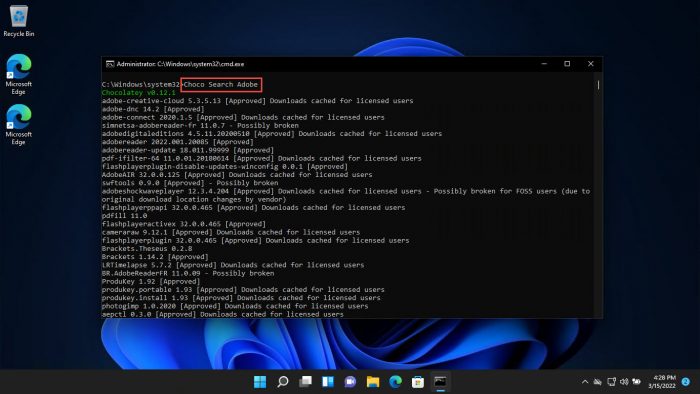Screen dimensions: 700x394
Task: Click the 'photogimp 1.0.2020' result line
Action: click(x=235, y=306)
